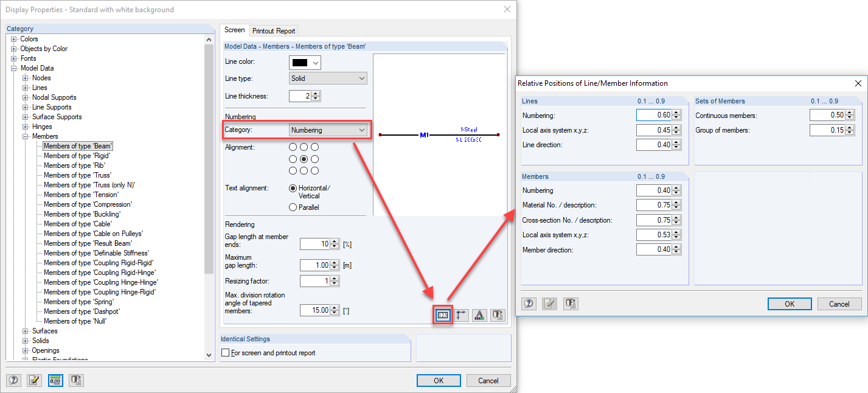Screen dimensions: 868x393
Task: Click Members Local axis system 0.53 field
Action: [x=659, y=235]
